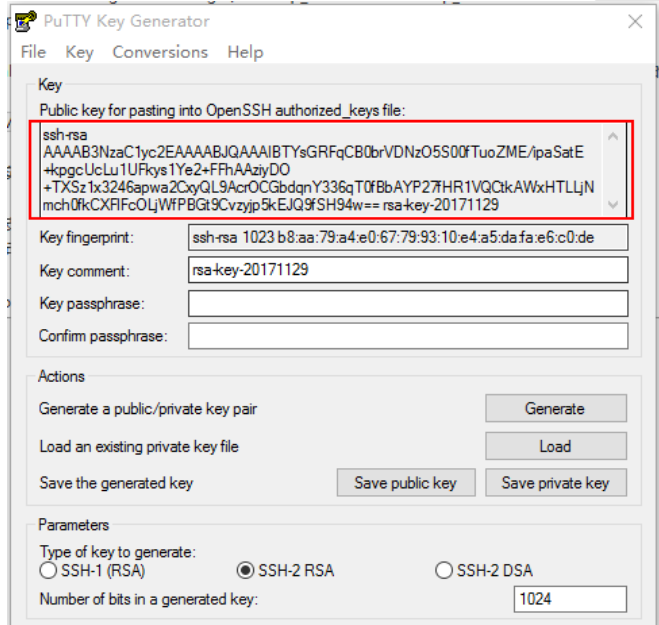The width and height of the screenshot is (659, 625).
Task: Click 'Number of bits in a generated key:' label
Action: [x=149, y=599]
